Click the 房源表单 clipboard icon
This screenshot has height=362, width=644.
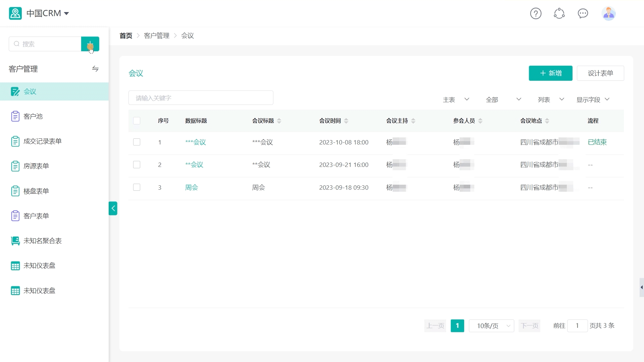pos(15,166)
